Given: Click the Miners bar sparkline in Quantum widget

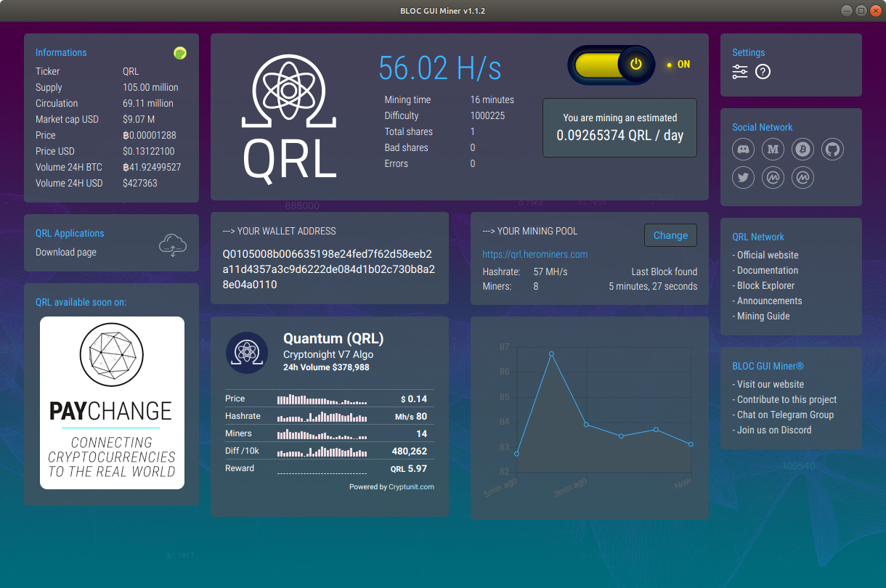Looking at the screenshot, I should (322, 434).
